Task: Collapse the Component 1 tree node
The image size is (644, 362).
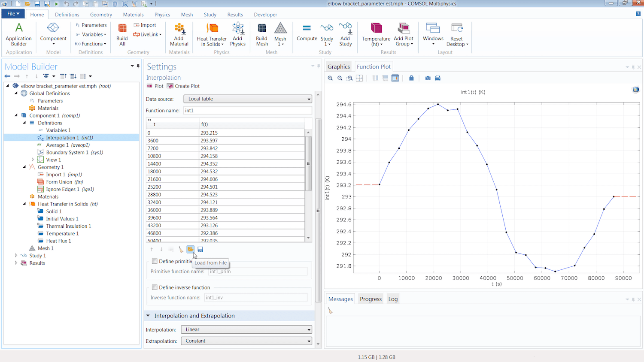Action: pos(16,115)
